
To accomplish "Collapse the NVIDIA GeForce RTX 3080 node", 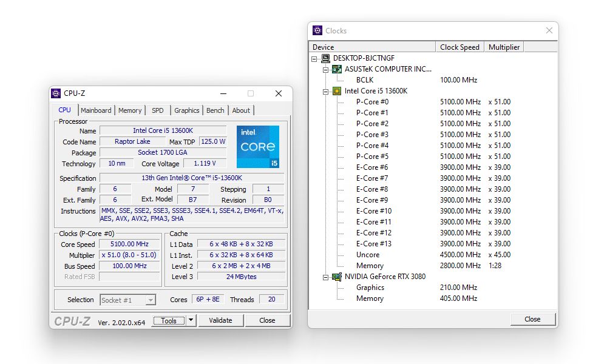I will (x=325, y=277).
